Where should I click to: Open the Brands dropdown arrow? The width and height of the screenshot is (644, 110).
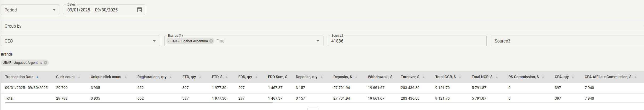tap(318, 41)
